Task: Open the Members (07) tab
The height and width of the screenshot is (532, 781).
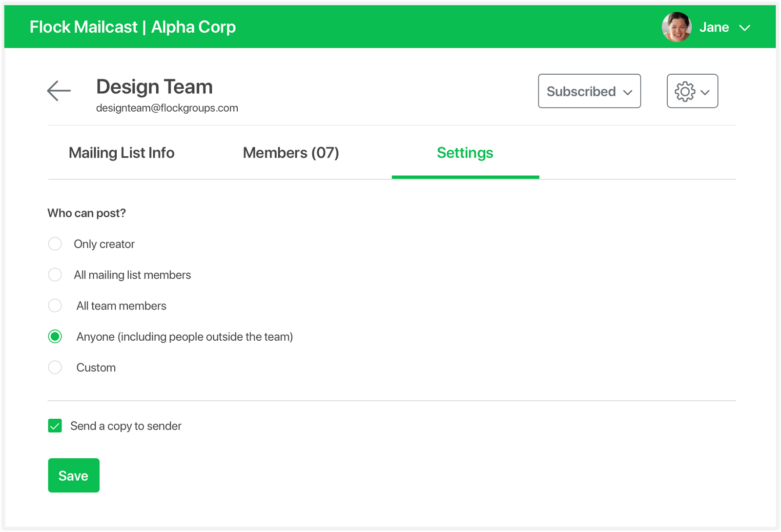Action: click(x=291, y=153)
